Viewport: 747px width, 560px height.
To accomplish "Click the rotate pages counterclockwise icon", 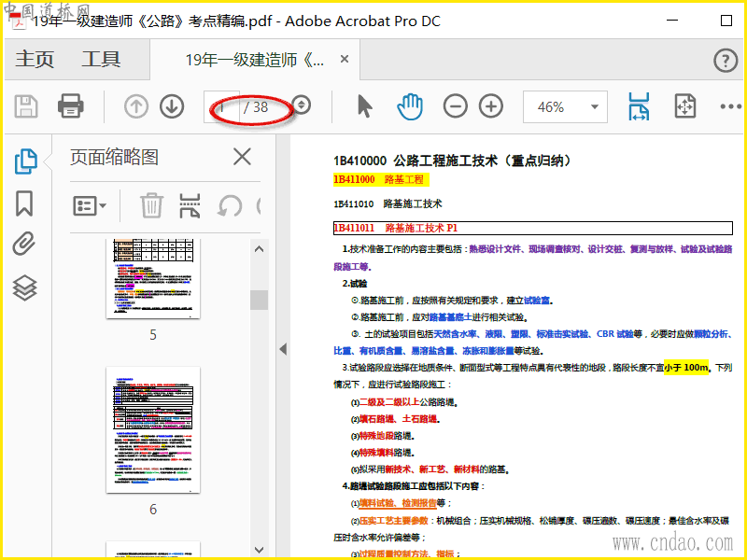I will pyautogui.click(x=230, y=206).
